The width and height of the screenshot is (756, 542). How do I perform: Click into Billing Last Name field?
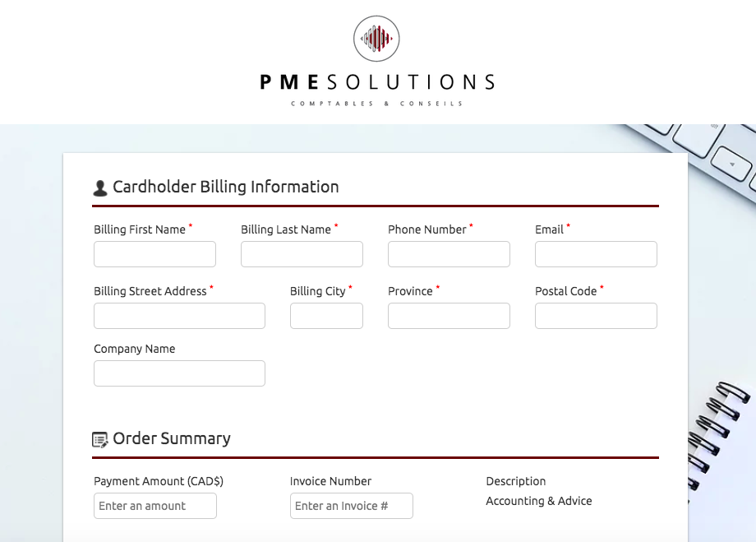click(302, 254)
